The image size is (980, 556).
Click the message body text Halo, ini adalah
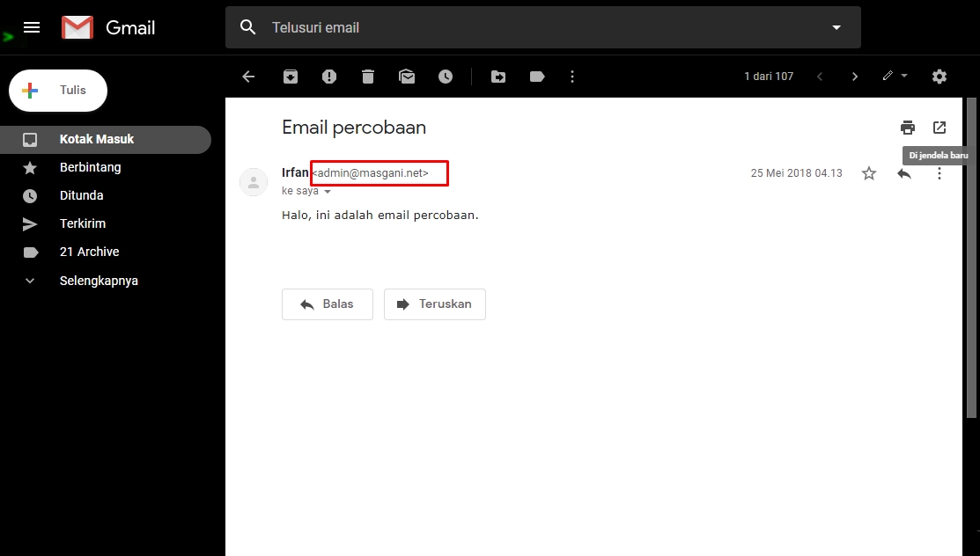tap(327, 215)
